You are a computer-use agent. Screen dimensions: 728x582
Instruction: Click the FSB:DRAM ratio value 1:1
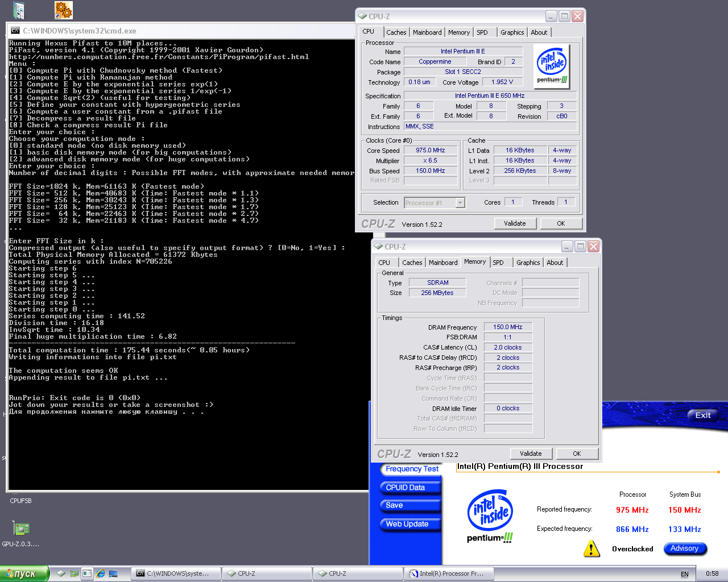(508, 337)
